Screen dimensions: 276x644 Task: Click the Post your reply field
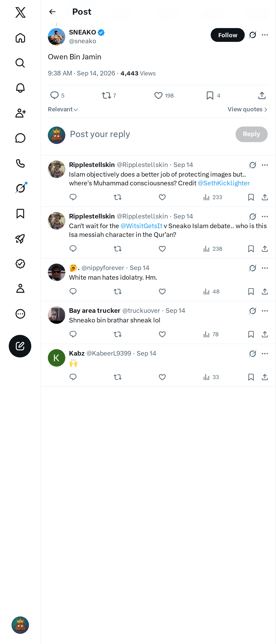point(150,134)
